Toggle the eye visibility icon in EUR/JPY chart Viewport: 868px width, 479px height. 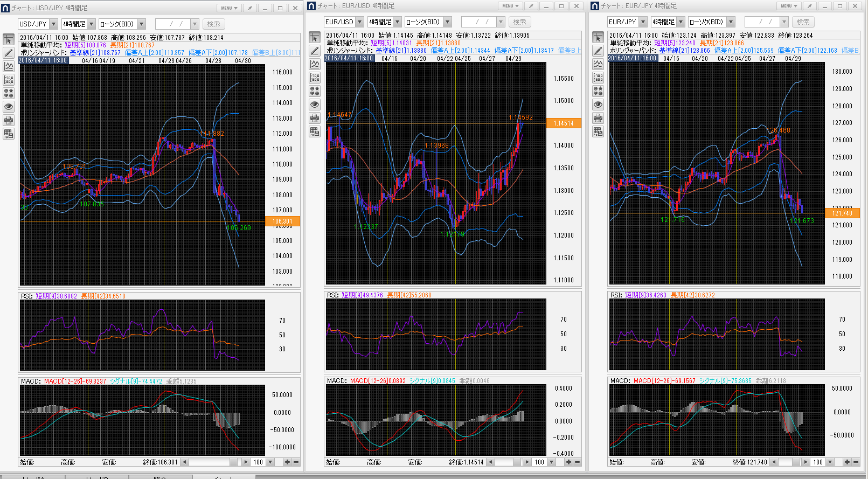[x=598, y=105]
